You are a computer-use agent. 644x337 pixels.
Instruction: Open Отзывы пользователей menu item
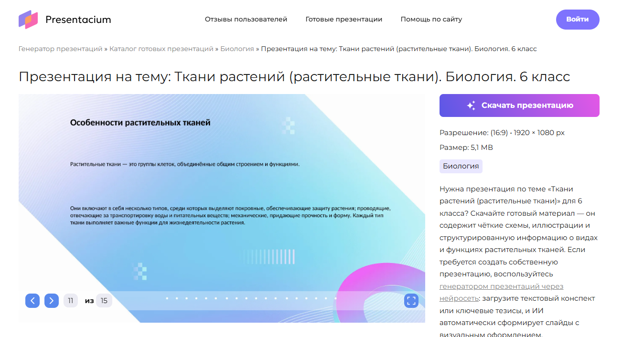[246, 20]
